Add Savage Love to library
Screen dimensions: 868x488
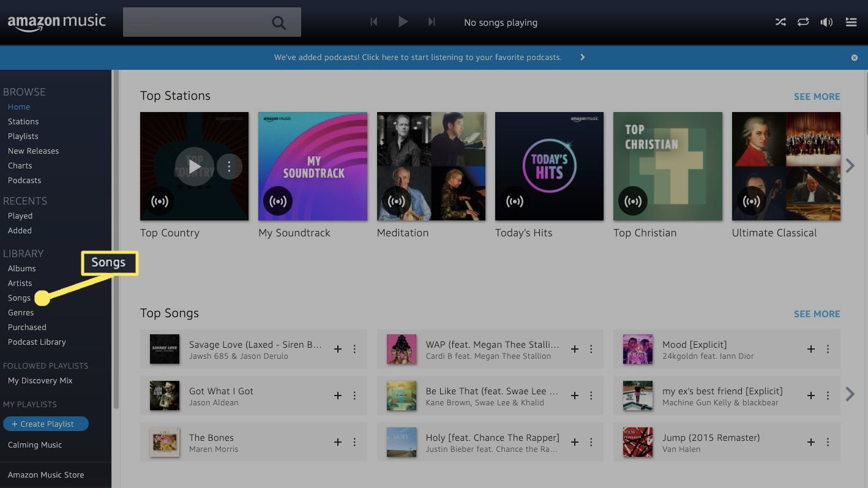pos(337,349)
